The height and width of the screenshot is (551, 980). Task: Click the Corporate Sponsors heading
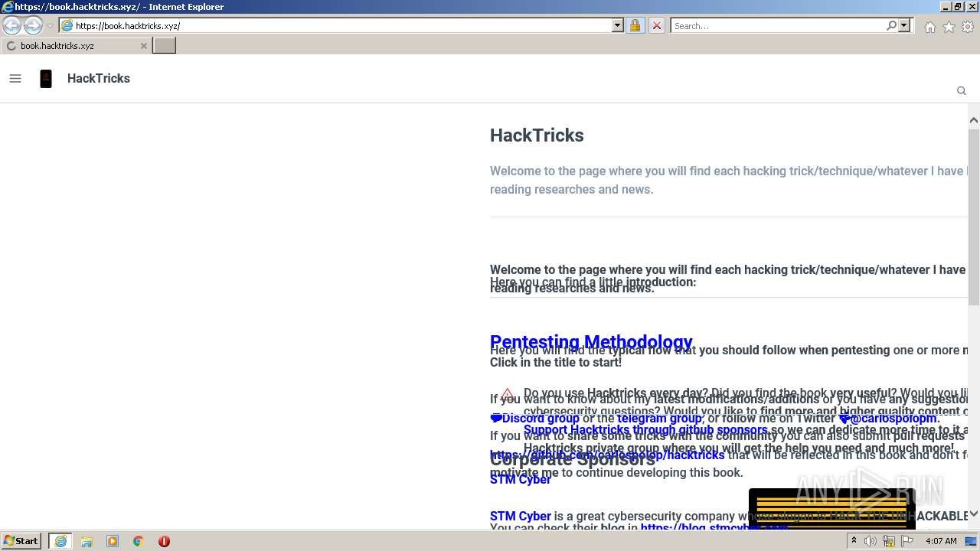point(573,459)
